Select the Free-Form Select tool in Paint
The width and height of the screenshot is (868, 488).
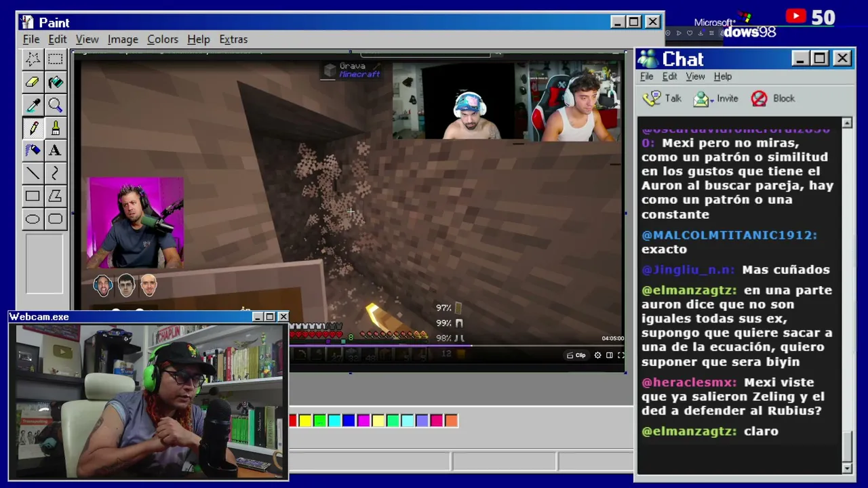(x=33, y=59)
